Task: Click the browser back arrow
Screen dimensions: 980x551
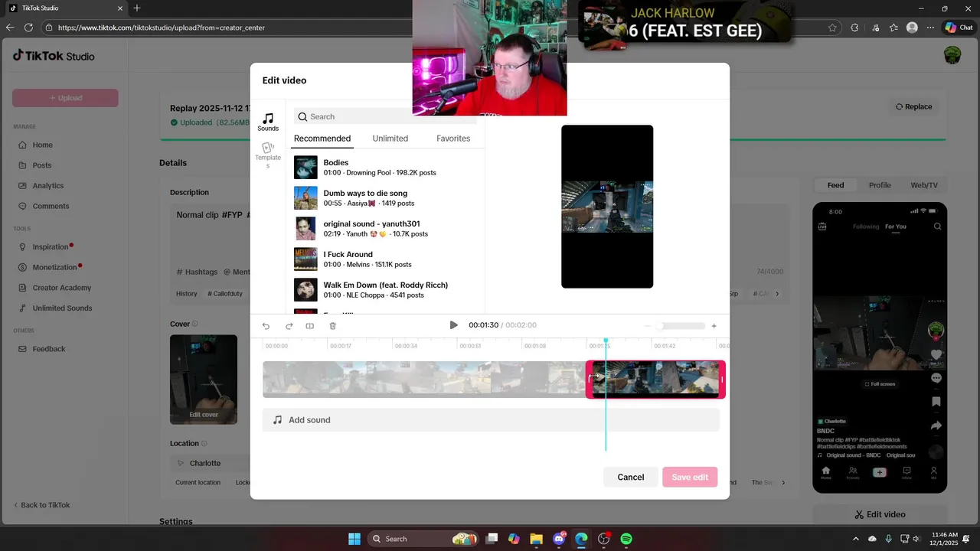Action: coord(10,28)
